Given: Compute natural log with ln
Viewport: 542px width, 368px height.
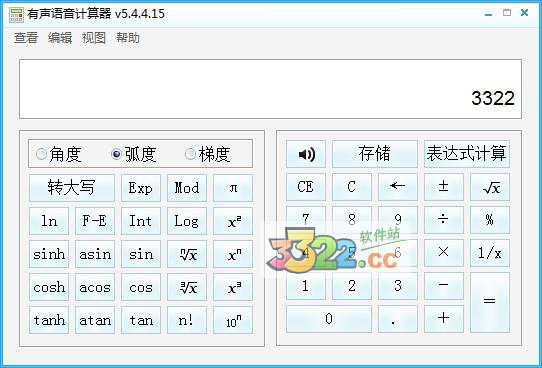Looking at the screenshot, I should point(49,221).
